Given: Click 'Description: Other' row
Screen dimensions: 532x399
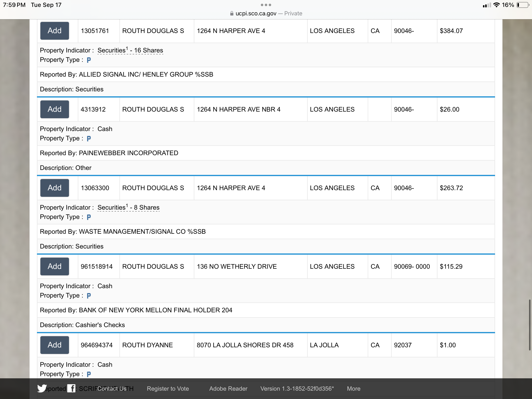Looking at the screenshot, I should pyautogui.click(x=266, y=168).
